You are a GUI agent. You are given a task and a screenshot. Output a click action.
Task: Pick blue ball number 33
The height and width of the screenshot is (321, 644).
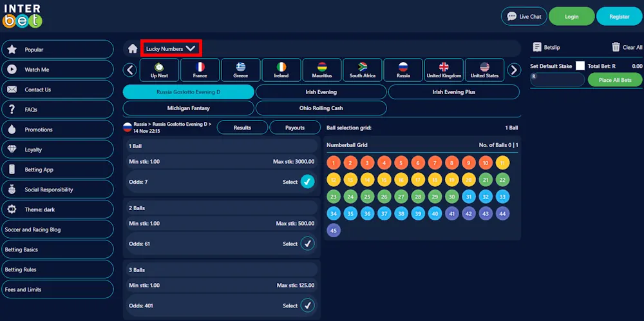pos(502,197)
